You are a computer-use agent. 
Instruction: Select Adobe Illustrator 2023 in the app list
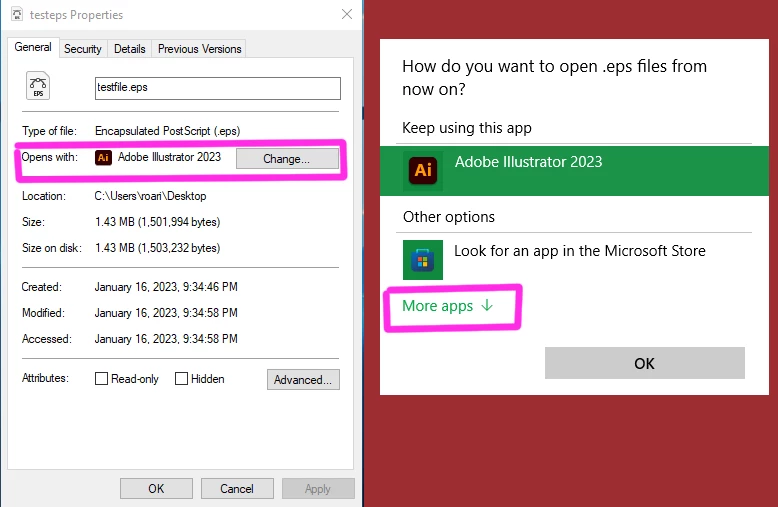(574, 171)
